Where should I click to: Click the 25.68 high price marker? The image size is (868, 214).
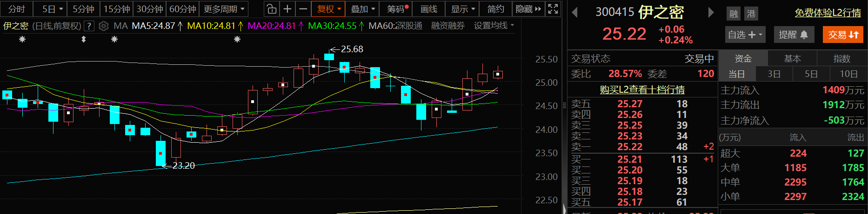click(352, 49)
